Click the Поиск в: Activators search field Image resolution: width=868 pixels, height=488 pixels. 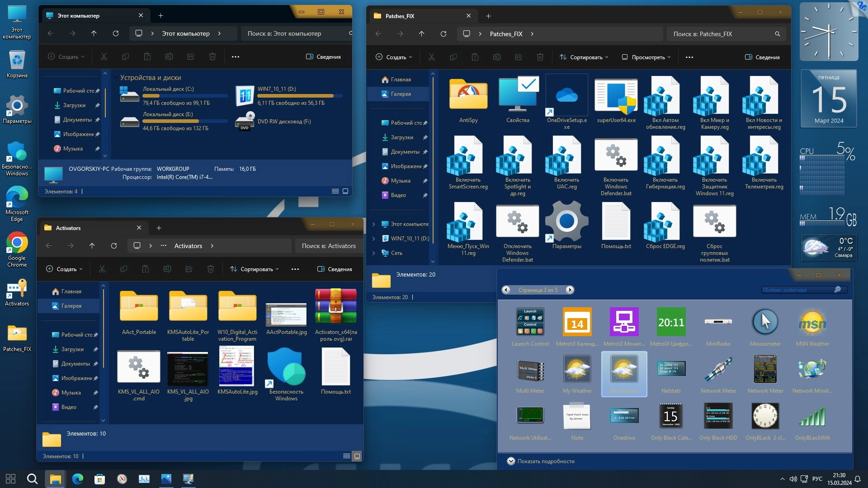(329, 246)
